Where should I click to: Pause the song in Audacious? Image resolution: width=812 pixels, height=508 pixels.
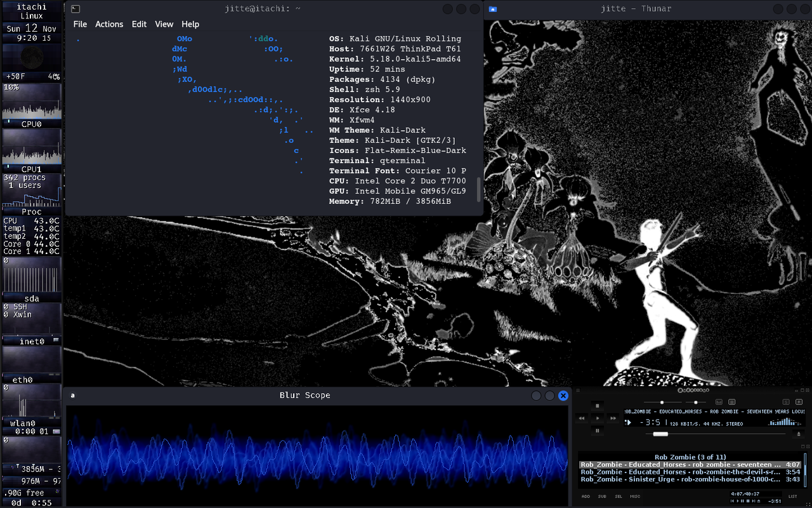[598, 431]
